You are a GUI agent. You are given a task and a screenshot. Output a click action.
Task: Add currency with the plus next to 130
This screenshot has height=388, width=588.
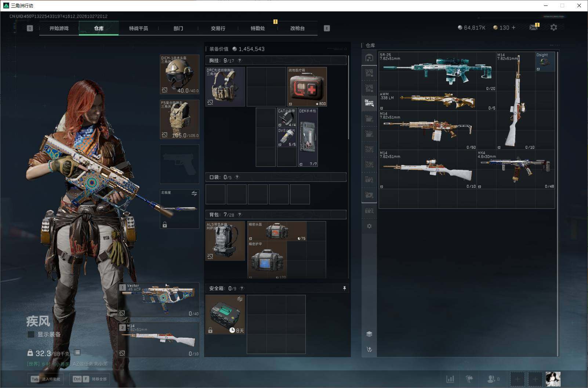pos(513,28)
